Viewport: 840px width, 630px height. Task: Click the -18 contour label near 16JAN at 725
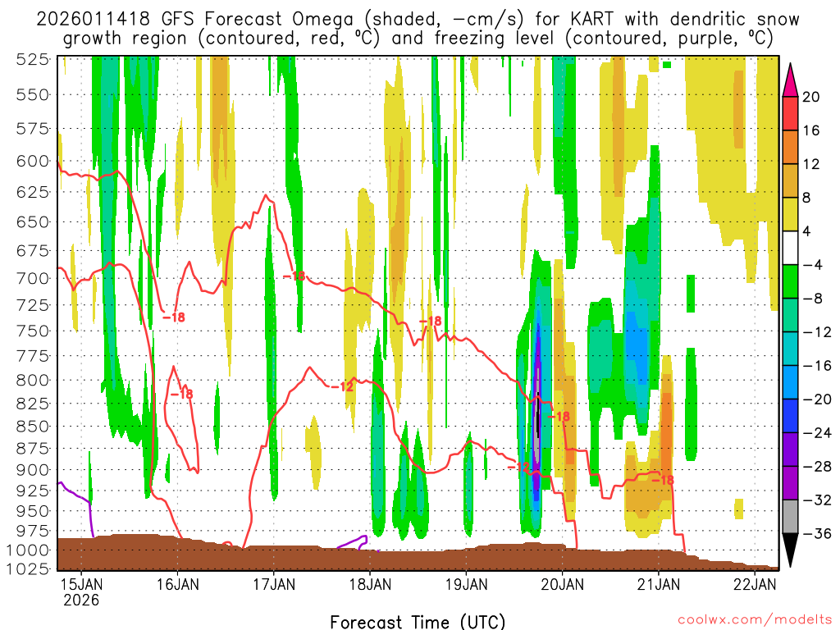174,317
